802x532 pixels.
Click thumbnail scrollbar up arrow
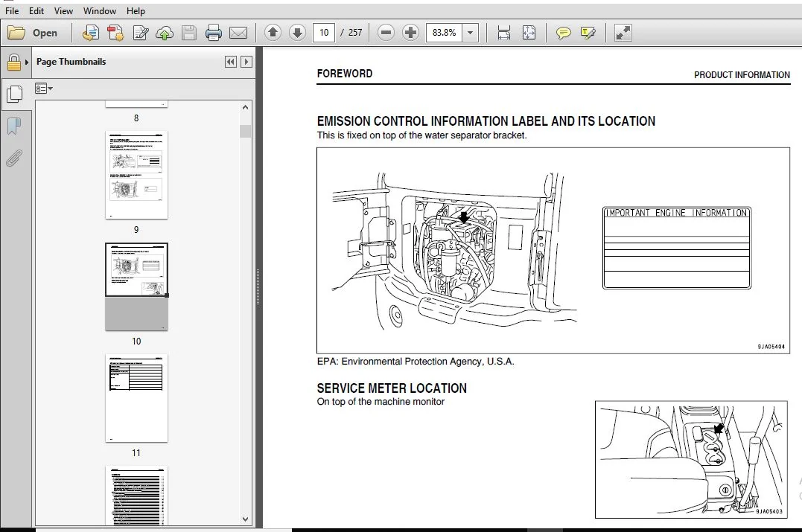[245, 107]
